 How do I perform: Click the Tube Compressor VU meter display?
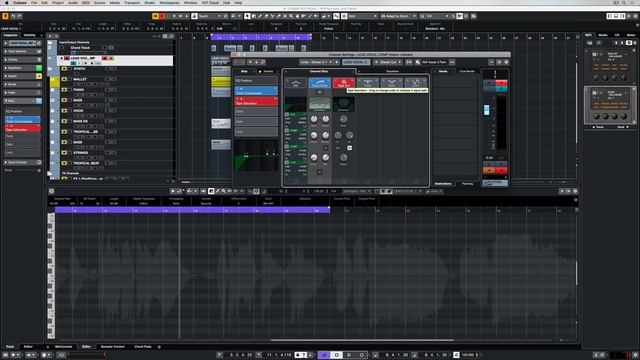pos(320,104)
